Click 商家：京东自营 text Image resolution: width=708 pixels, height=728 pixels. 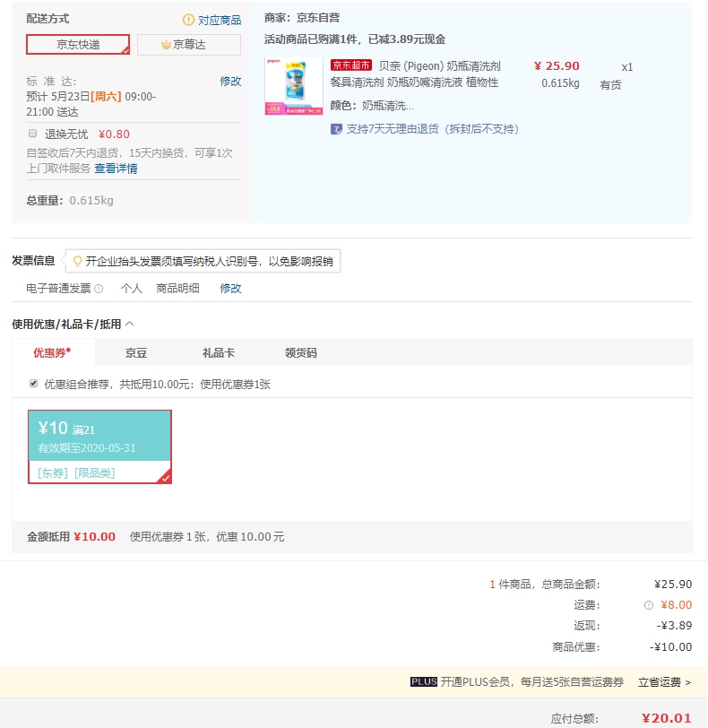coord(302,18)
